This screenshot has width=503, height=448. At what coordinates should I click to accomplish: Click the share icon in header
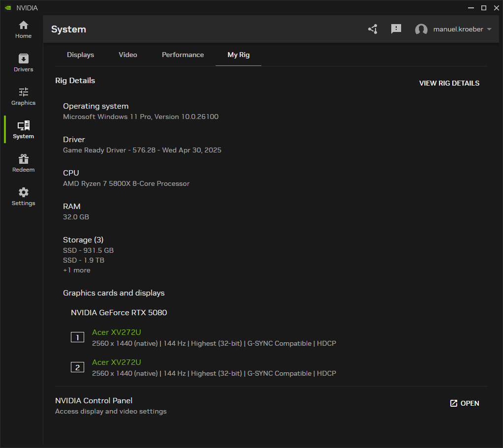click(373, 29)
